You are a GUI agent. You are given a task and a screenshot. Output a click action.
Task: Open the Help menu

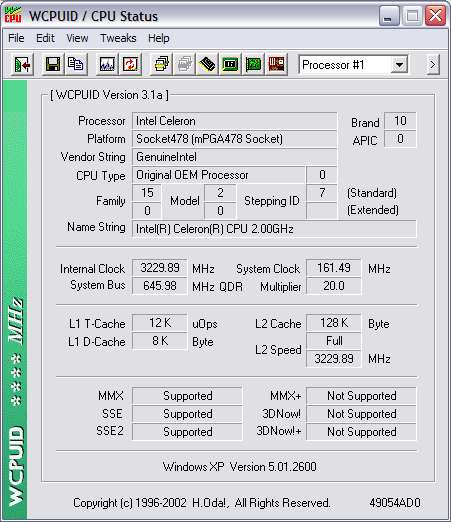tap(159, 38)
